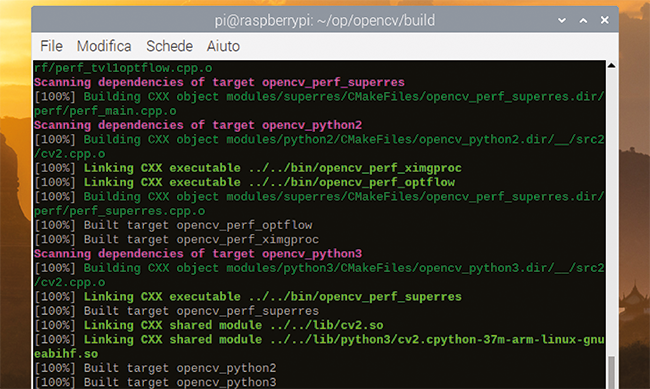650x389 pixels.
Task: Click the empty scrollbar track area
Action: point(611,212)
